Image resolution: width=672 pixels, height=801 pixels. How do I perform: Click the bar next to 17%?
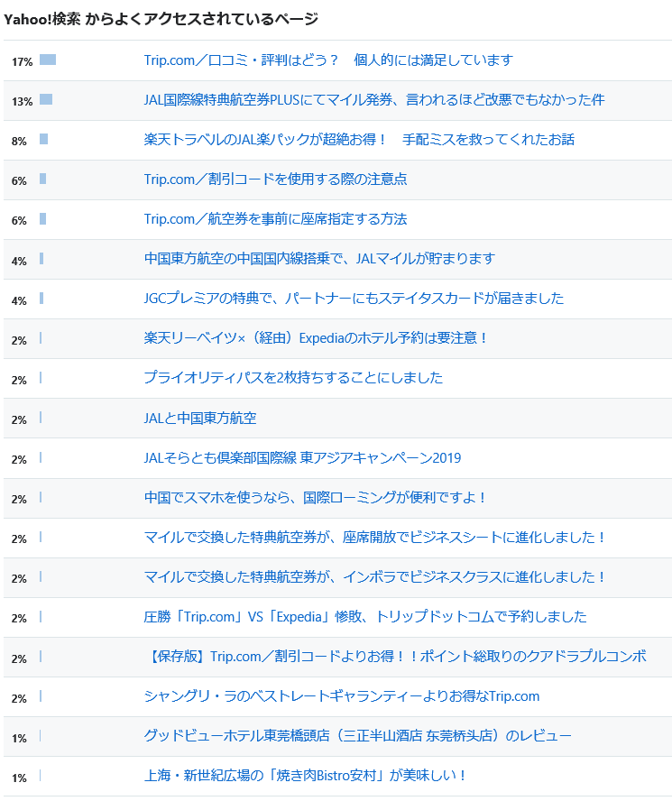tap(48, 60)
